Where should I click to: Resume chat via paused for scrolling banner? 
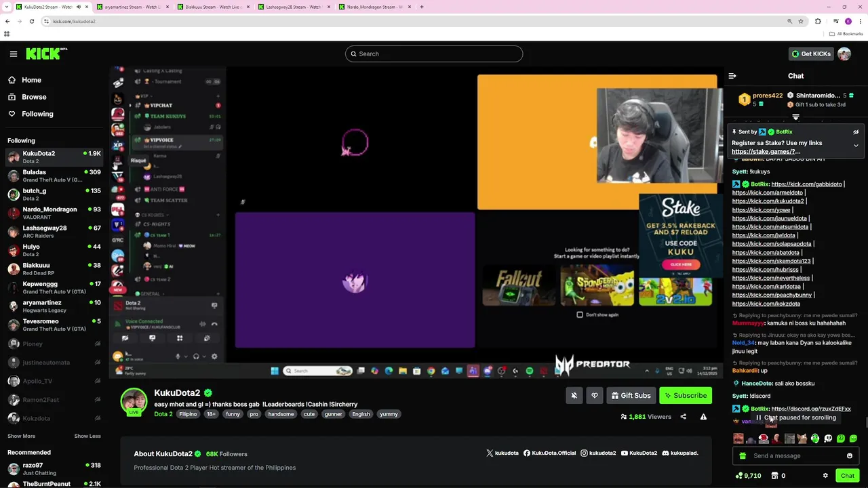pos(796,418)
